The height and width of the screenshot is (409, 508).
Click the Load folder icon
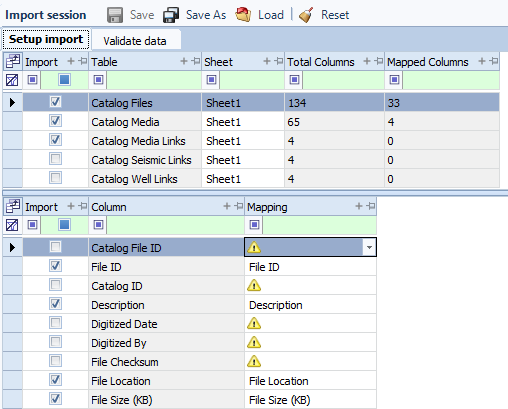(x=243, y=15)
